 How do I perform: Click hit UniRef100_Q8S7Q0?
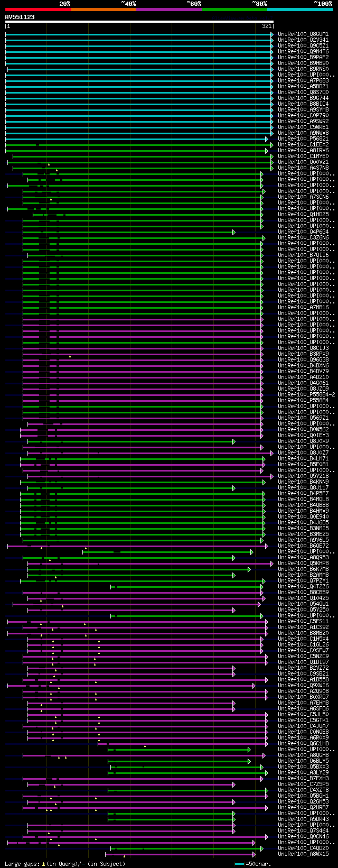click(x=303, y=93)
